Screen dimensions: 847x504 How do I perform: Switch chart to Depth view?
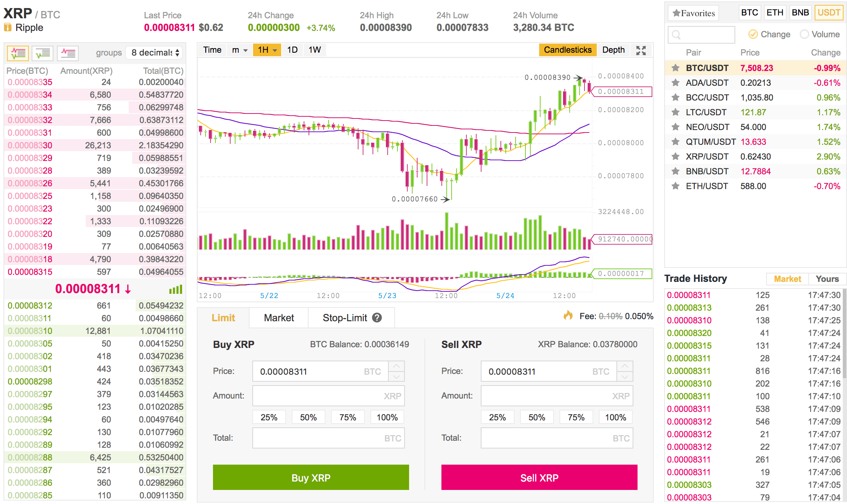614,50
